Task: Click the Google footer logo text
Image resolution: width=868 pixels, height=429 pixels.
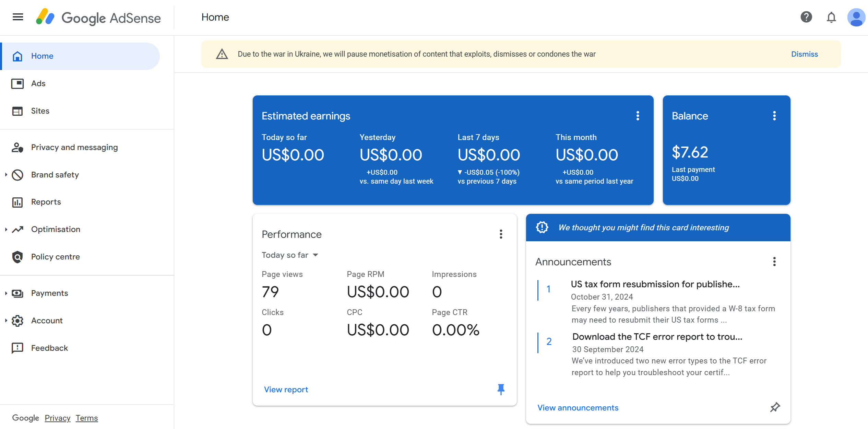Action: click(25, 418)
